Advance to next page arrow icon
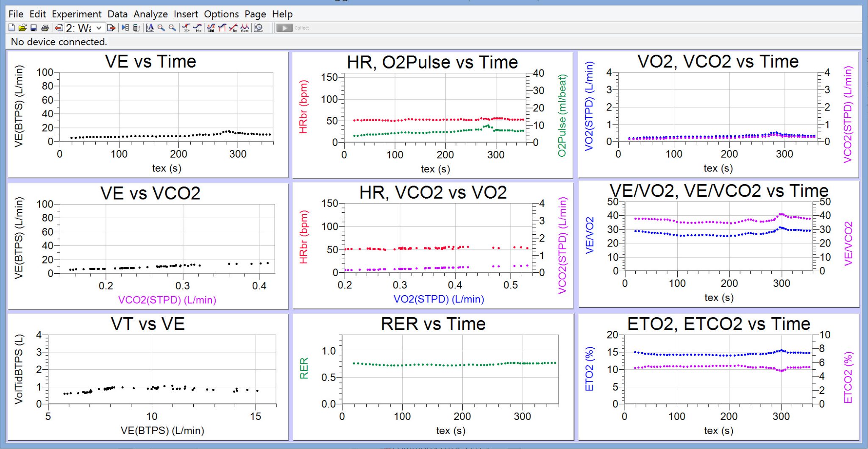Image resolution: width=868 pixels, height=449 pixels. [111, 28]
